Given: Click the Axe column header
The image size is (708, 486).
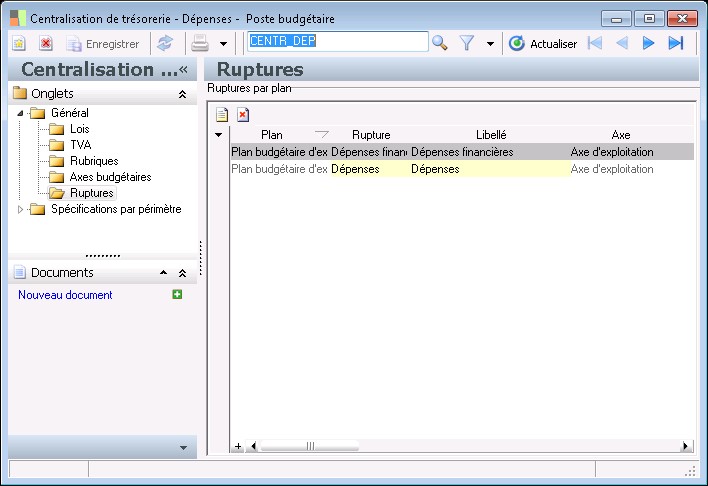Looking at the screenshot, I should click(621, 135).
